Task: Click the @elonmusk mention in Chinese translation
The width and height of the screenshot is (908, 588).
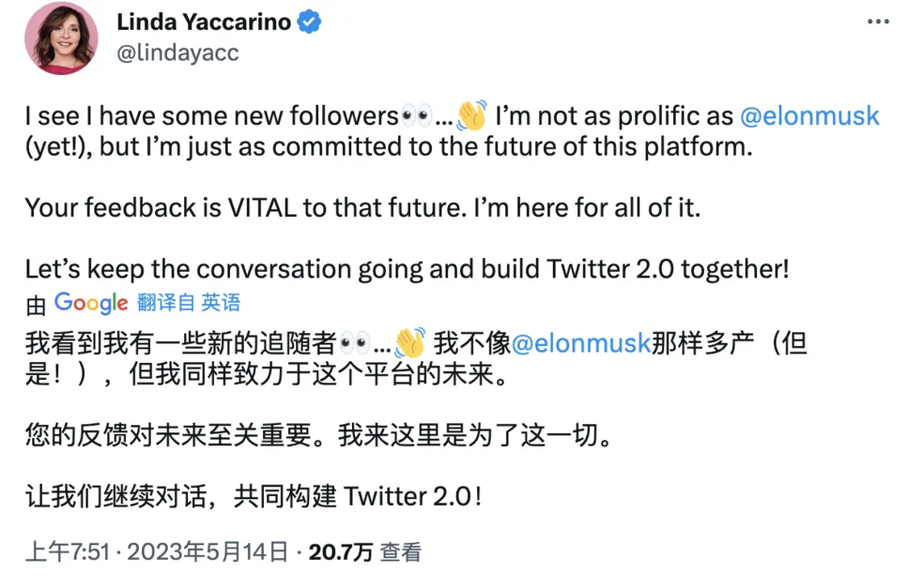Action: click(x=580, y=343)
